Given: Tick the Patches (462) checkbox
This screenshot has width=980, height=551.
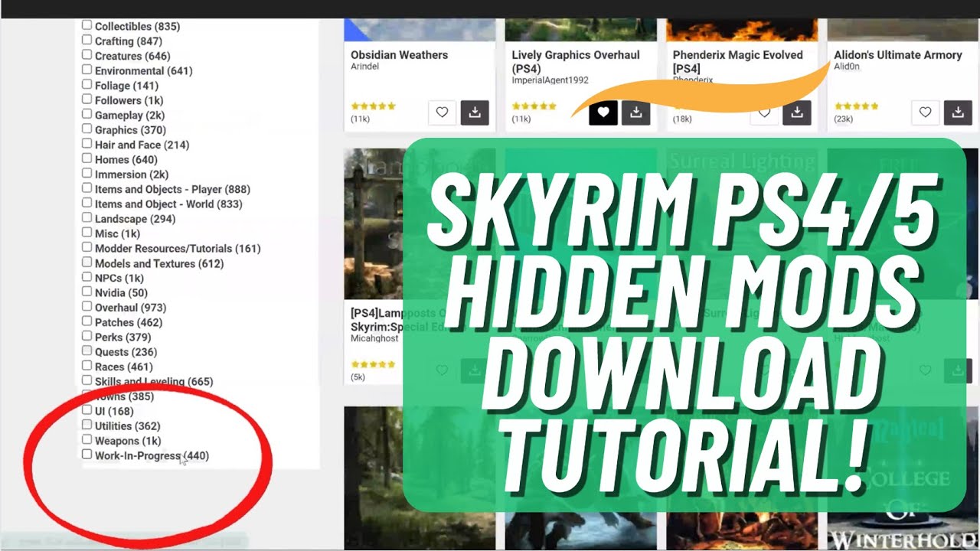Looking at the screenshot, I should (x=87, y=321).
